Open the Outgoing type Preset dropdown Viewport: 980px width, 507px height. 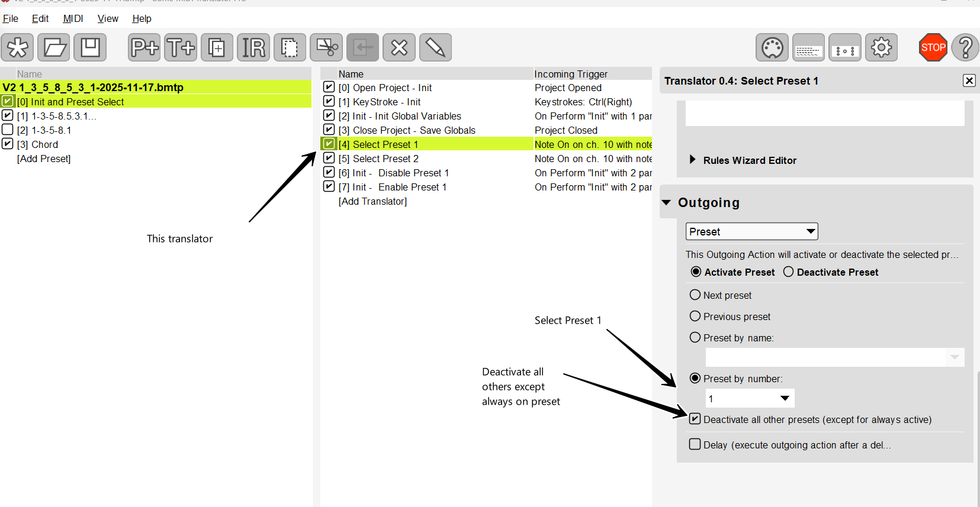751,231
